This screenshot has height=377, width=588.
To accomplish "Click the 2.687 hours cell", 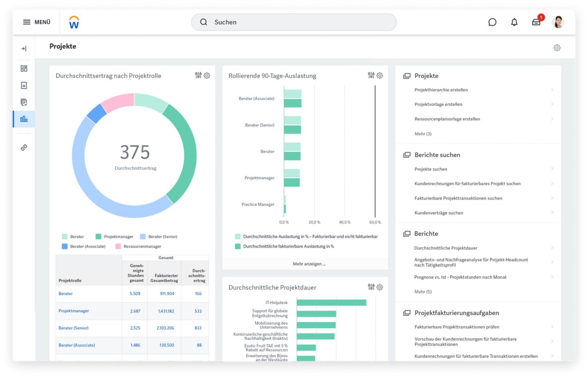I will point(135,311).
